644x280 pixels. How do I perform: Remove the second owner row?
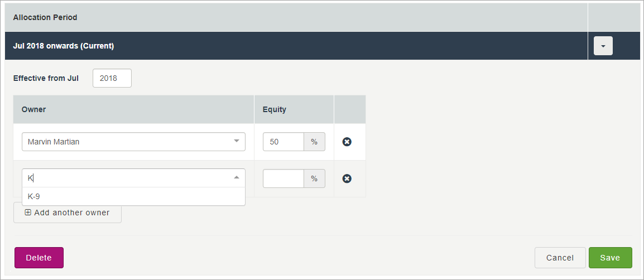(347, 178)
